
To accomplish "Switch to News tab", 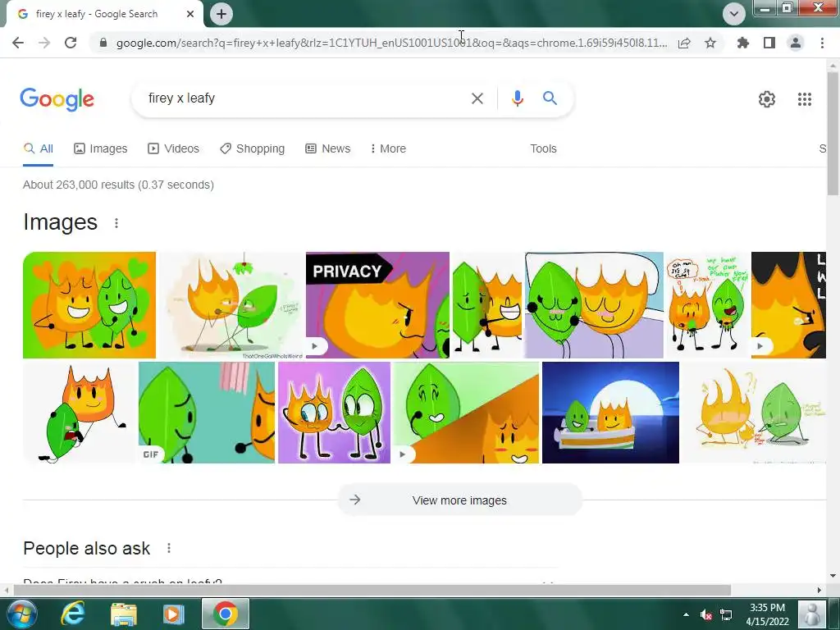I will click(328, 148).
